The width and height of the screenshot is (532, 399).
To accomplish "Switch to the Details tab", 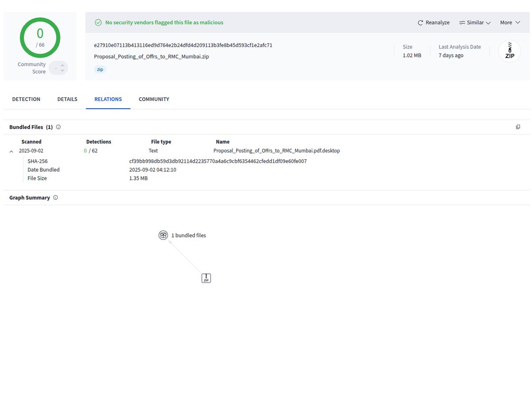I will 67,99.
